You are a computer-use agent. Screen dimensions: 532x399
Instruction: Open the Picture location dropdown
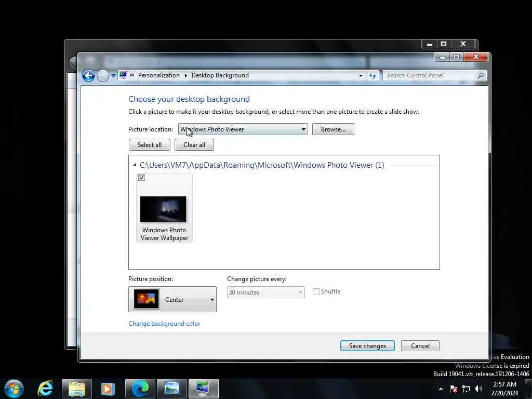click(243, 129)
